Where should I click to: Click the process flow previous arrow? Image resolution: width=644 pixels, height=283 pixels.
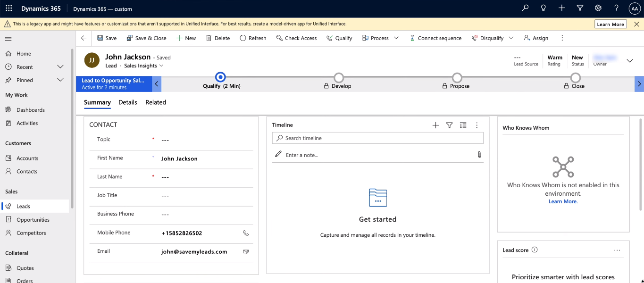157,84
